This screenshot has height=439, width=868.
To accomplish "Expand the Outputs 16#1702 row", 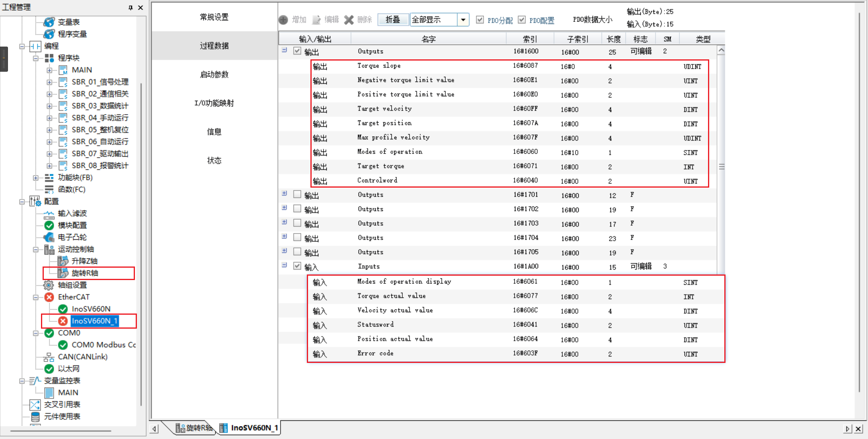I will pos(285,208).
